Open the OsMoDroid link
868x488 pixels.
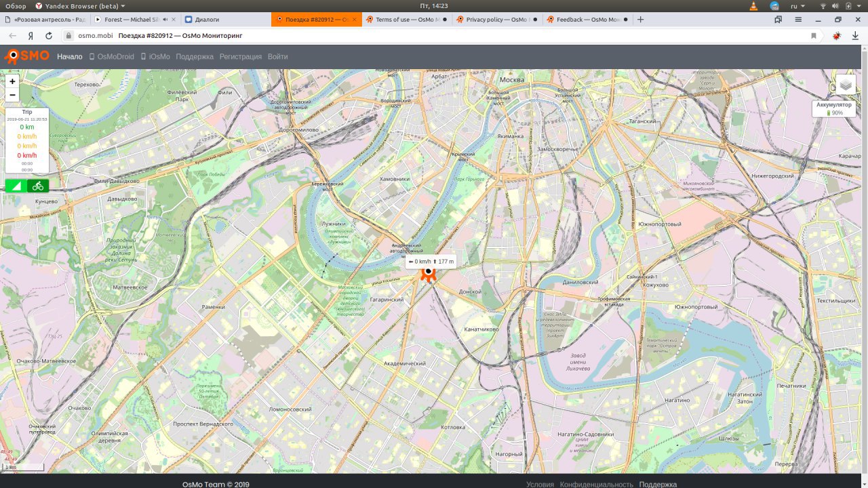pos(112,57)
